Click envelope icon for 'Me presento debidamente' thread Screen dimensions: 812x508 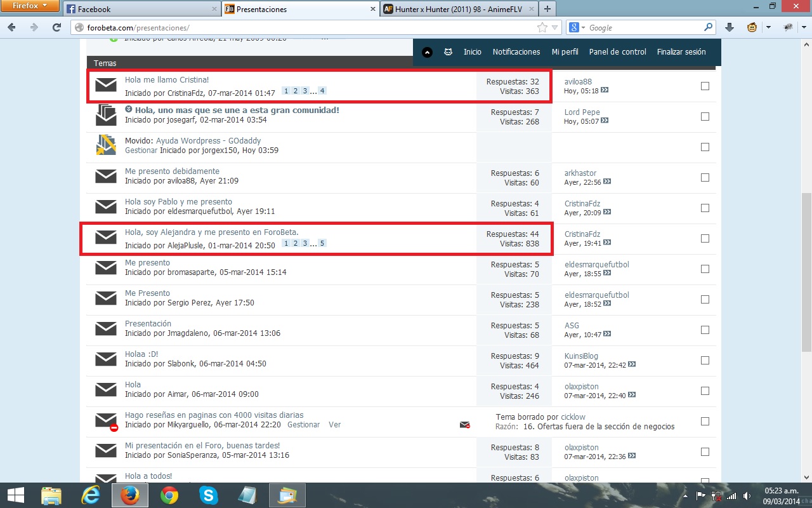coord(106,177)
